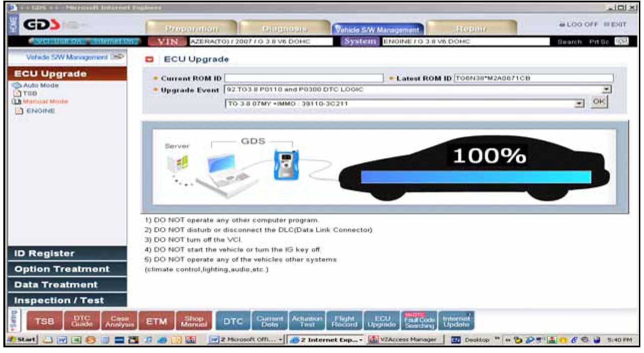Open the Shop Manual shortcut

(194, 321)
